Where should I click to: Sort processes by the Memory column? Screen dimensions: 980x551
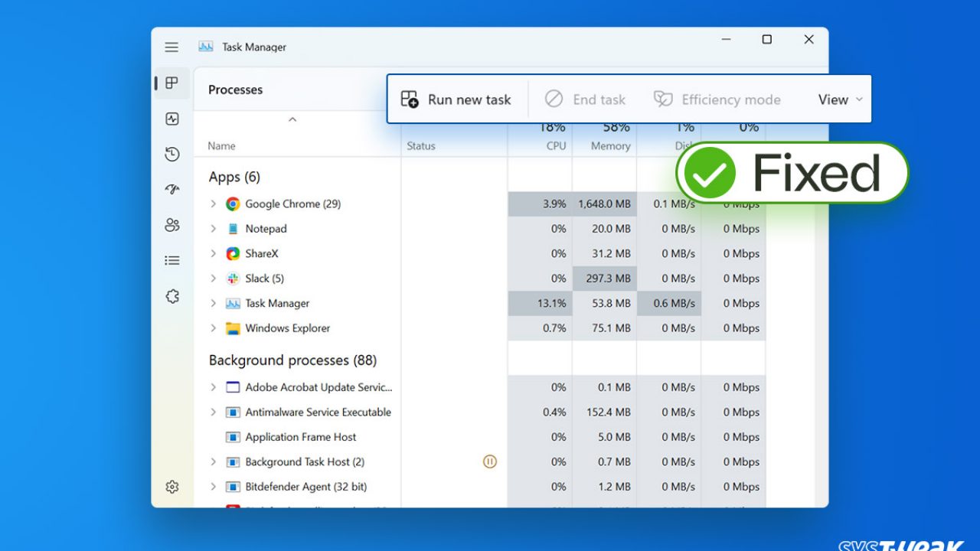click(610, 145)
